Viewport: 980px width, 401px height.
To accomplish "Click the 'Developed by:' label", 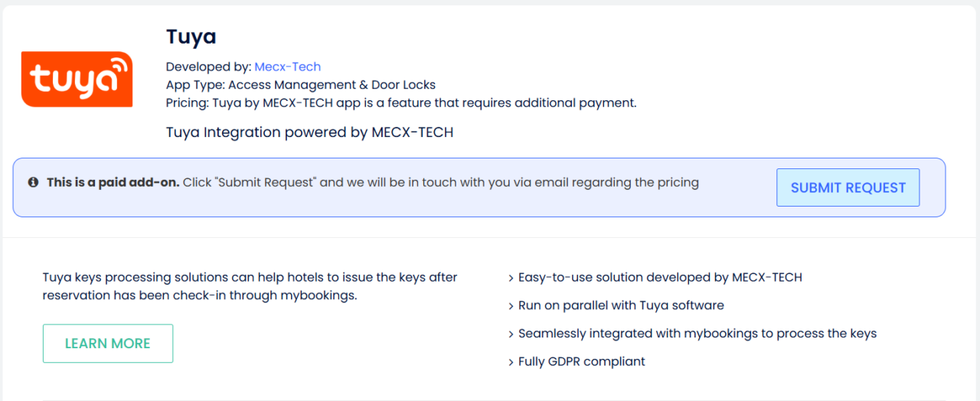I will click(x=208, y=67).
